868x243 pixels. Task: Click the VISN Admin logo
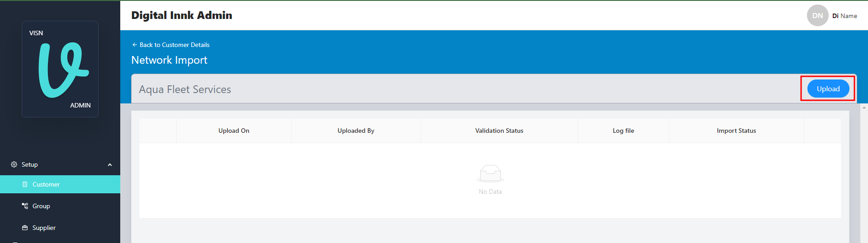(x=60, y=69)
